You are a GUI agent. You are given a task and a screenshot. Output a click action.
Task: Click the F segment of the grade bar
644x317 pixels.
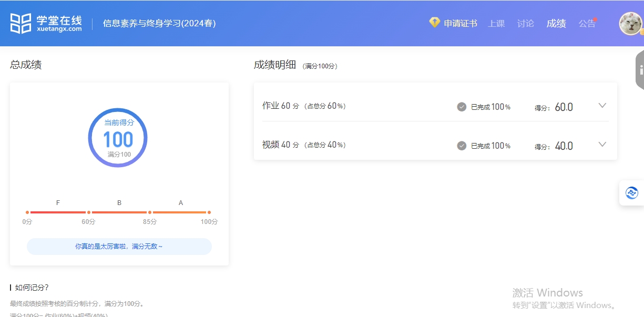point(58,212)
